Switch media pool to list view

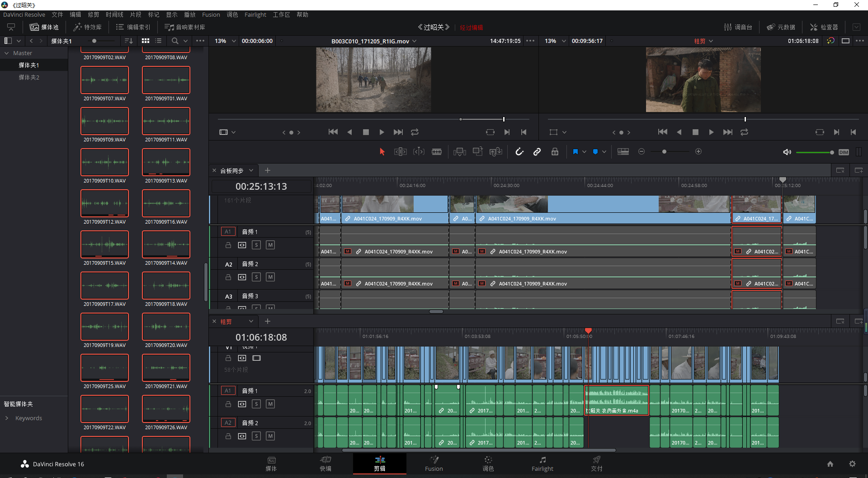coord(158,41)
